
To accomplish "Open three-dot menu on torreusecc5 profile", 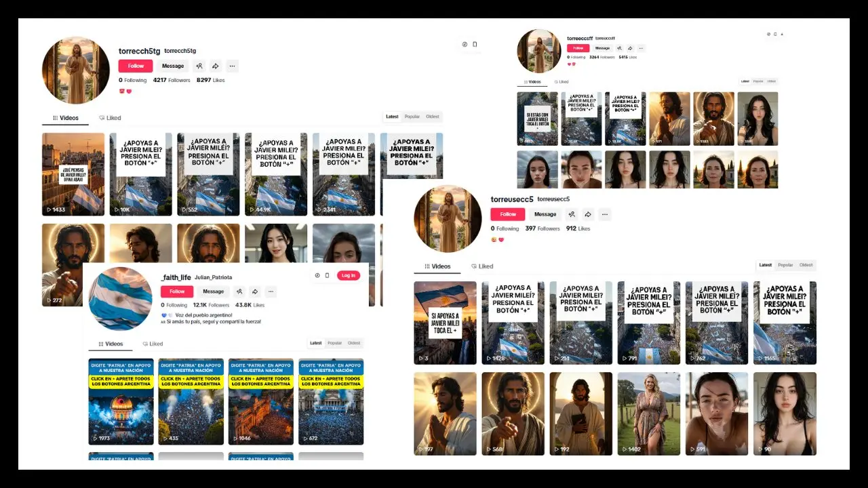I will pos(605,214).
